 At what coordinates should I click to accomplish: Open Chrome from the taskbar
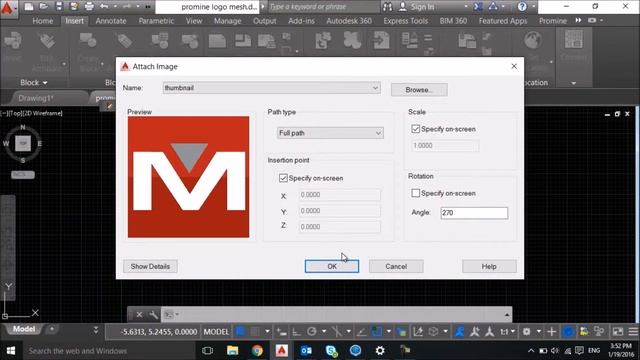257,350
